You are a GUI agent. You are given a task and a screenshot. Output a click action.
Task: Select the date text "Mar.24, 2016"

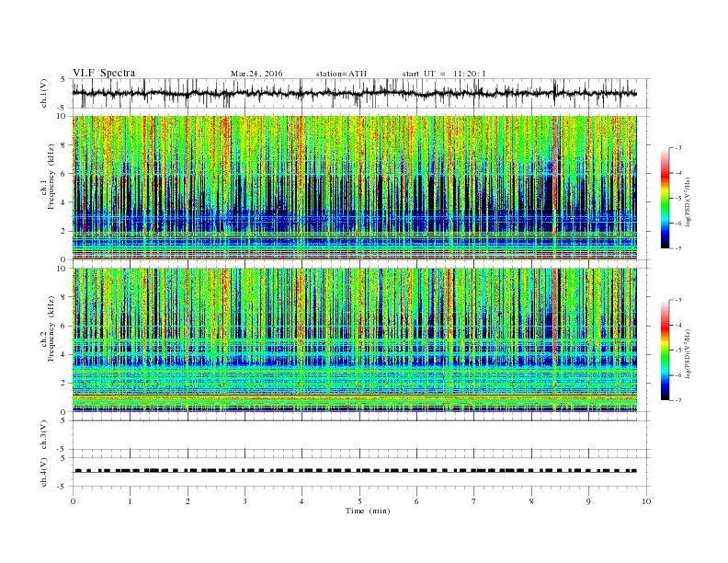[256, 74]
